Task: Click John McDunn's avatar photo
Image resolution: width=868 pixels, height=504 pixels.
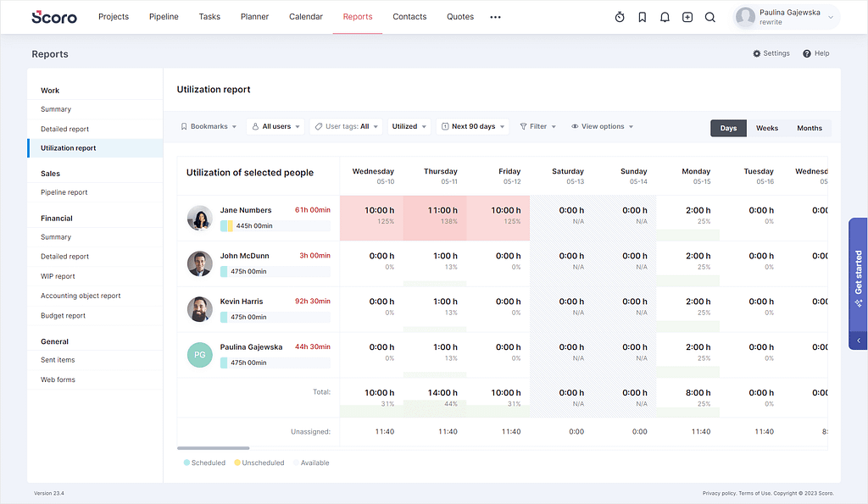Action: click(200, 263)
